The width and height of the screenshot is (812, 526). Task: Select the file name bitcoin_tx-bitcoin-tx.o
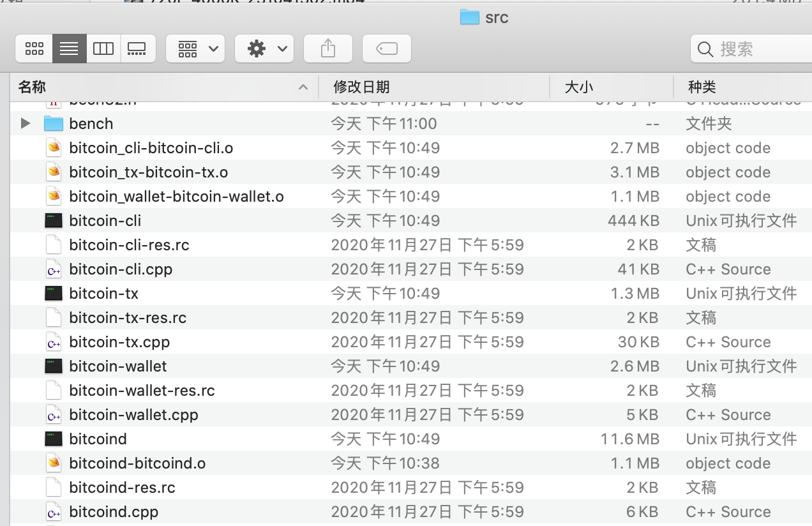point(149,172)
